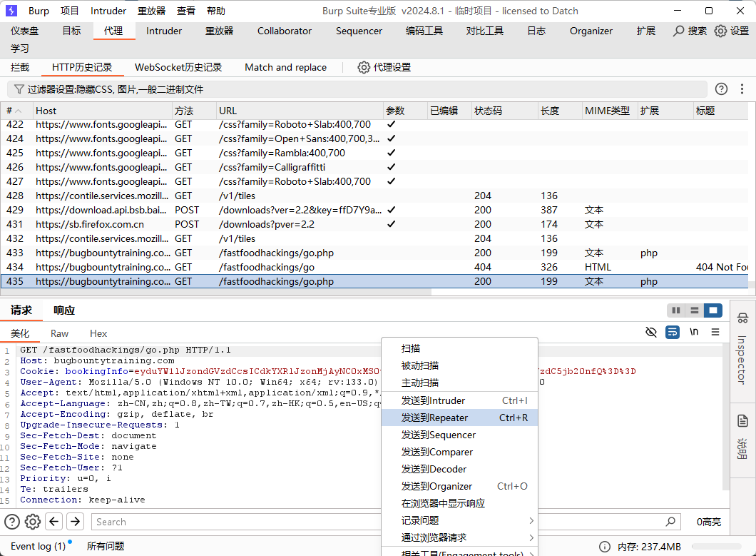Open the Intruder menu in menu bar

click(x=108, y=11)
